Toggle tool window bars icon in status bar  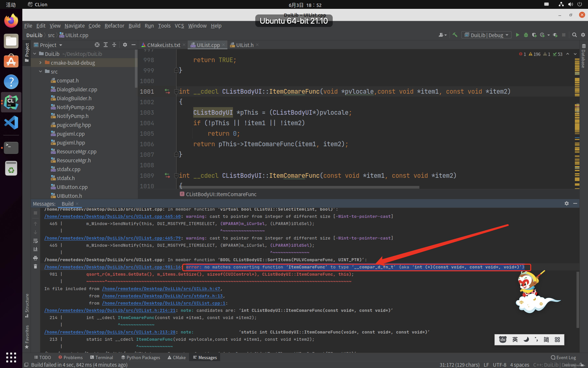26,365
